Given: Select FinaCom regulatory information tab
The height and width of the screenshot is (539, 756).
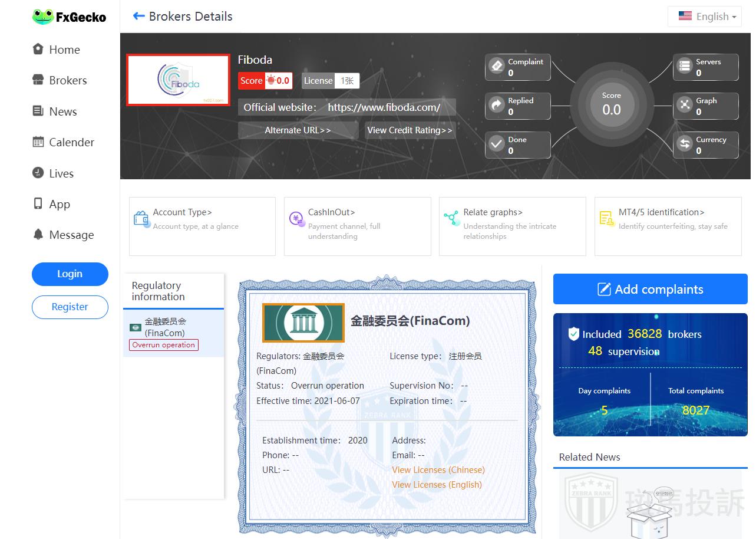Looking at the screenshot, I should tap(173, 333).
